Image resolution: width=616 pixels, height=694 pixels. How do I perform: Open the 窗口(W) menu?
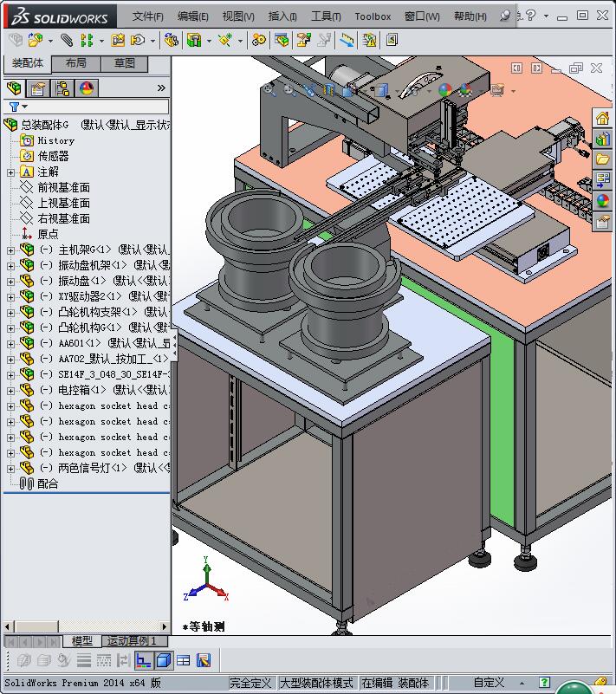422,16
